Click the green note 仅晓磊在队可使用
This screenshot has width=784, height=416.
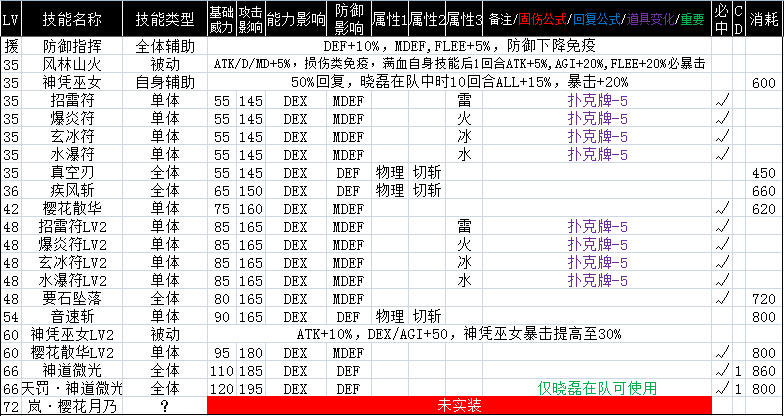point(597,388)
